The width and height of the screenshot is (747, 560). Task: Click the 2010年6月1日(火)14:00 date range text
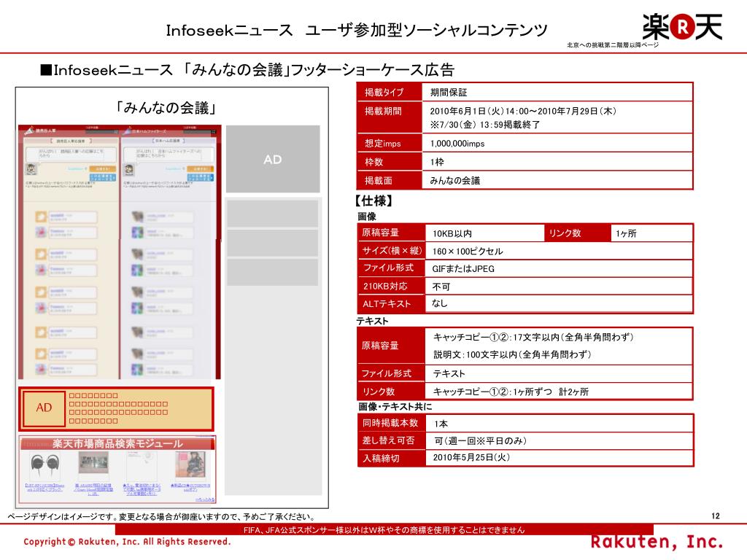(x=523, y=112)
